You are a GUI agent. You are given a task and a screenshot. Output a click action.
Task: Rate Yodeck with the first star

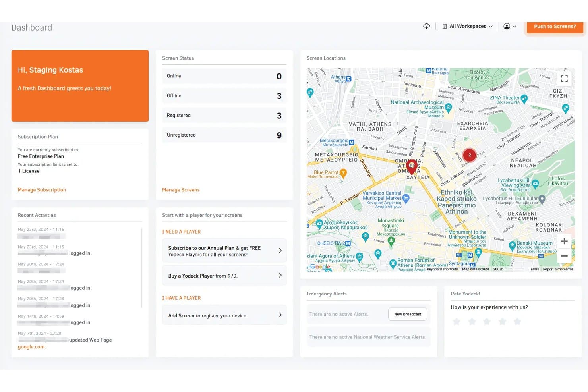(456, 321)
